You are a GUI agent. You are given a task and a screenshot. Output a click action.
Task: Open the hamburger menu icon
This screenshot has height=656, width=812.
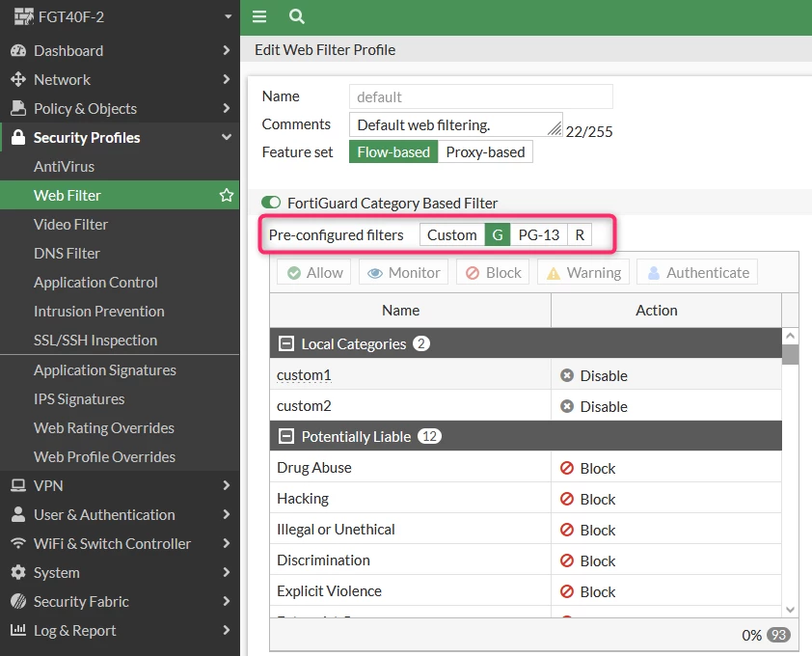[x=259, y=16]
